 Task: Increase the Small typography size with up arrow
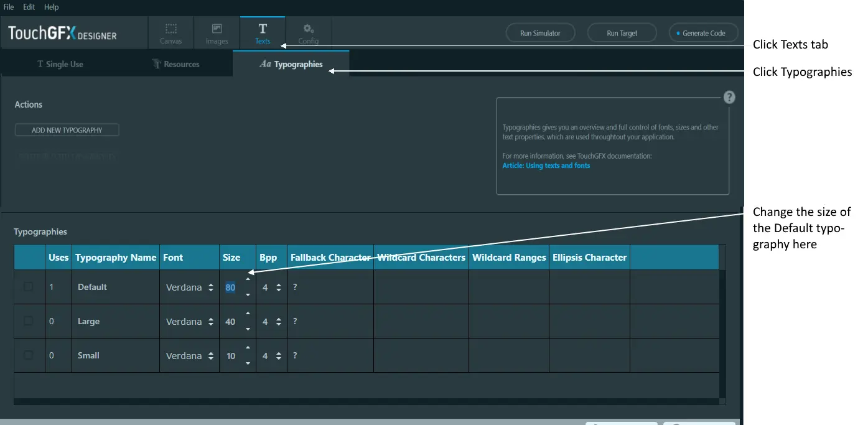coord(248,348)
